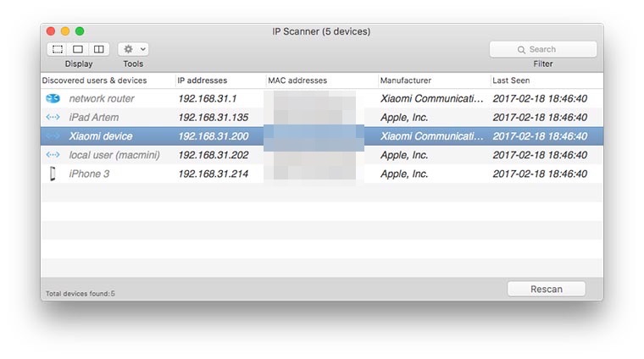Minimize the IP Scanner window
This screenshot has height=359, width=644.
coord(65,31)
